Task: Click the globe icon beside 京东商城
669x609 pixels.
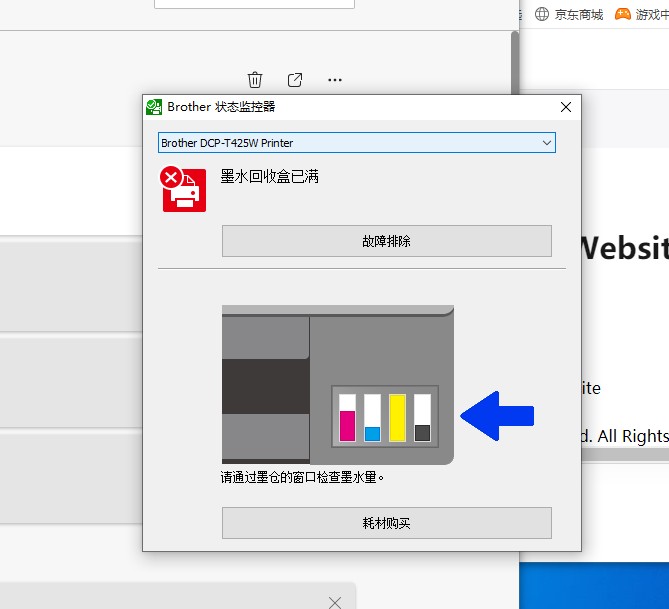Action: (x=542, y=14)
